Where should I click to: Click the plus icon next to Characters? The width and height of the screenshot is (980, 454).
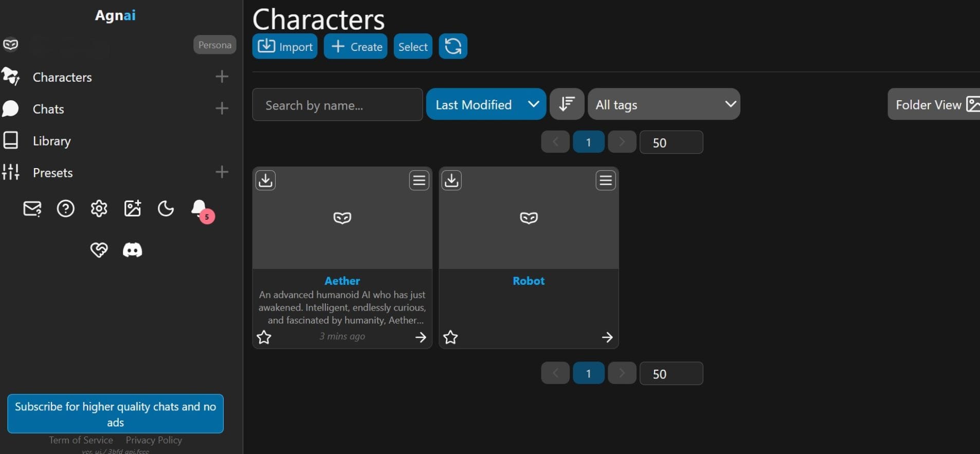(x=222, y=77)
